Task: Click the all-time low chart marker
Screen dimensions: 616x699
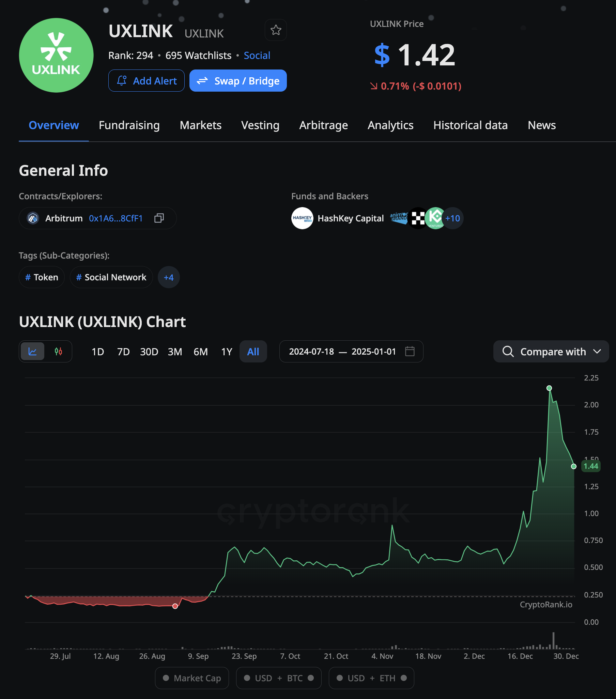Action: 175,606
